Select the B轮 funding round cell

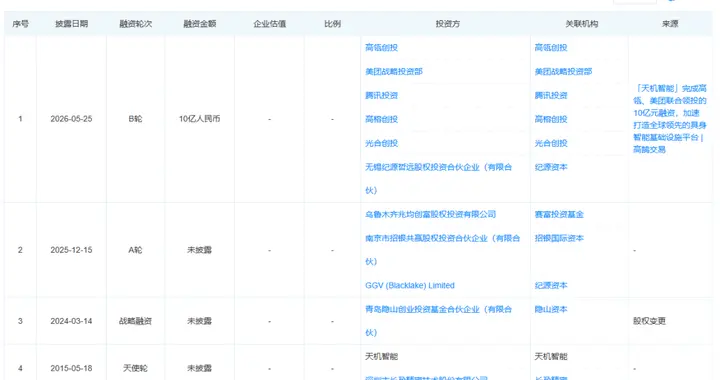tap(135, 119)
